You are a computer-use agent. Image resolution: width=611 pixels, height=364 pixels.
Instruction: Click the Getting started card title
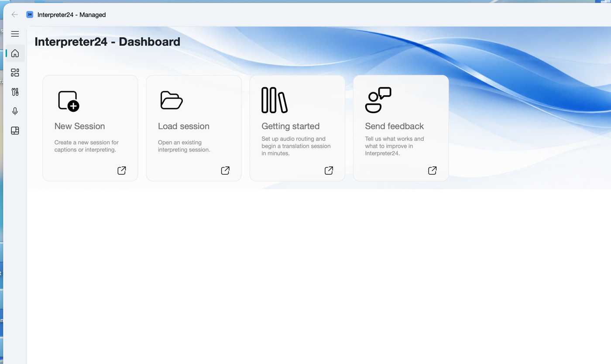pos(291,126)
